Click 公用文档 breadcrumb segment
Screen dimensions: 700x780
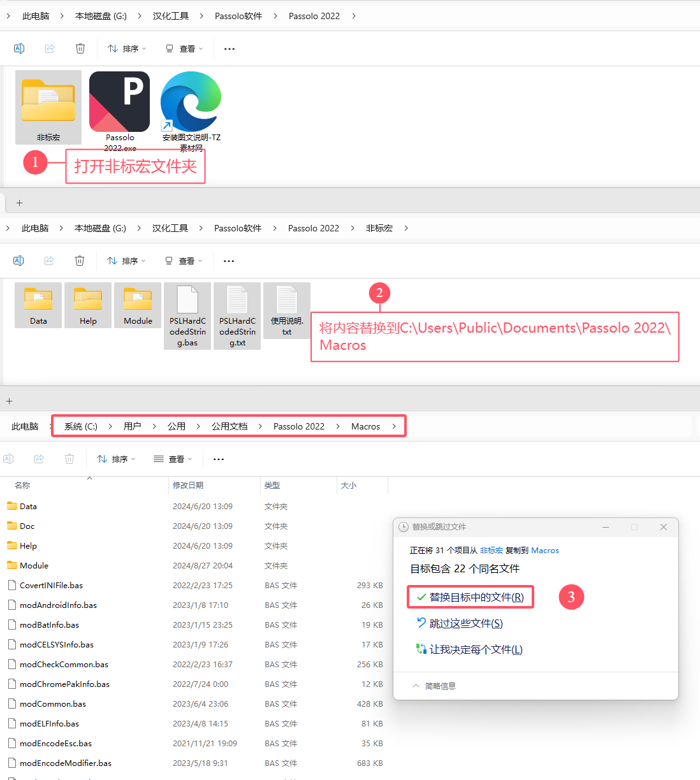(230, 426)
